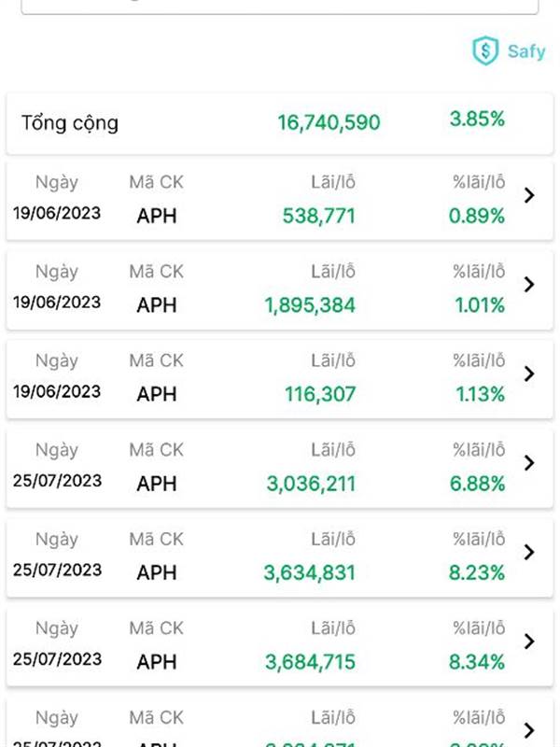Expand the 116,307 profit entry arrow
The image size is (560, 747).
click(x=529, y=373)
